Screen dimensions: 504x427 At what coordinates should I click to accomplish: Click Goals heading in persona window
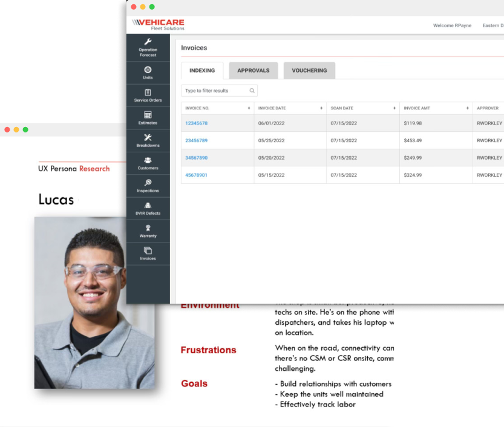(x=194, y=383)
